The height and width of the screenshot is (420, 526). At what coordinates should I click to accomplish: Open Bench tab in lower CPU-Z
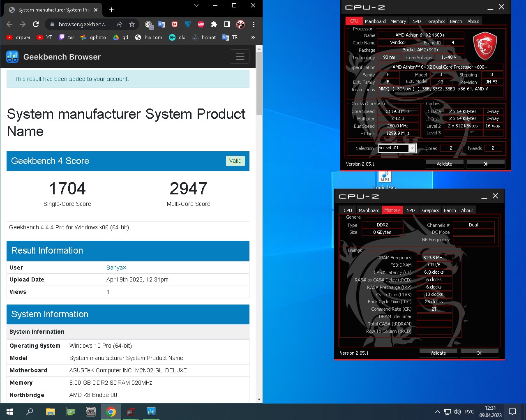point(450,210)
